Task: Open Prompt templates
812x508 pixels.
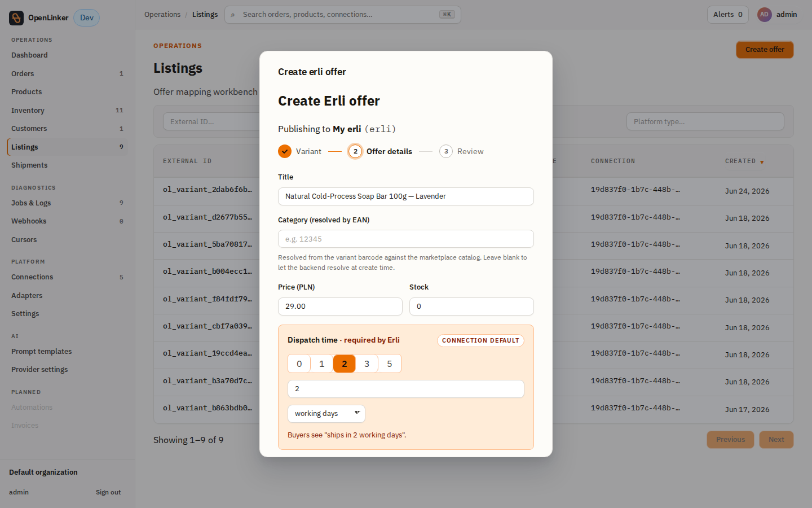Action: [x=67, y=351]
